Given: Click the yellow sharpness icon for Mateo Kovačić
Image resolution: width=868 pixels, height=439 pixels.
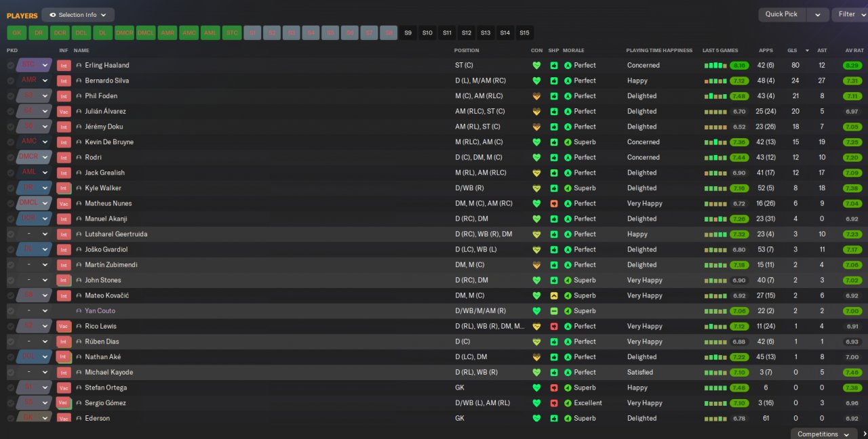Looking at the screenshot, I should (553, 295).
